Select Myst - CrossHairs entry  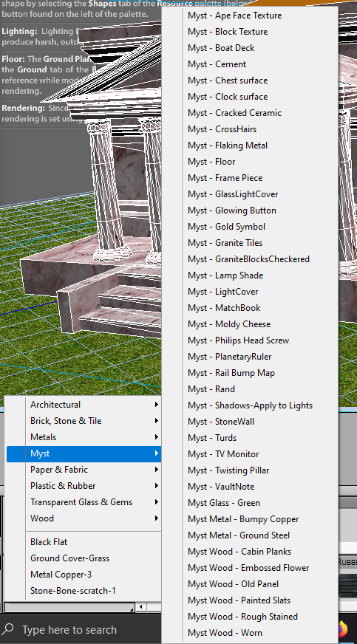[x=250, y=129]
